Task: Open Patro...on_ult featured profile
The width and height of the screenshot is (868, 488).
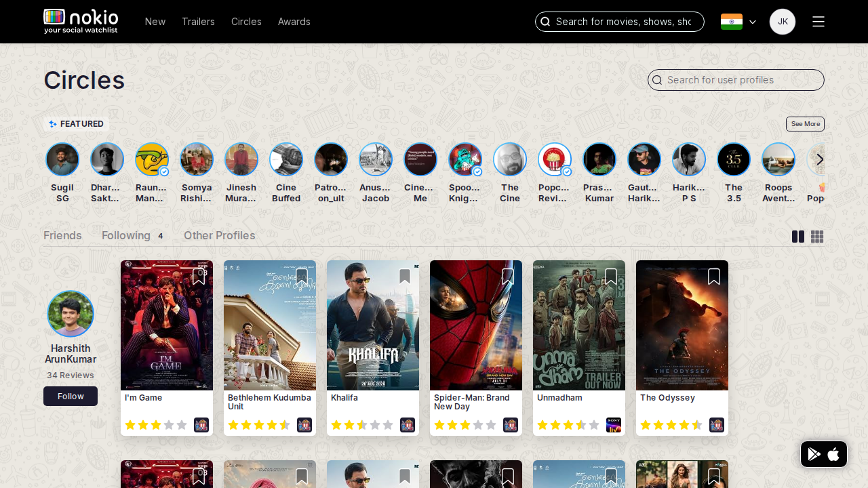Action: pos(331,159)
